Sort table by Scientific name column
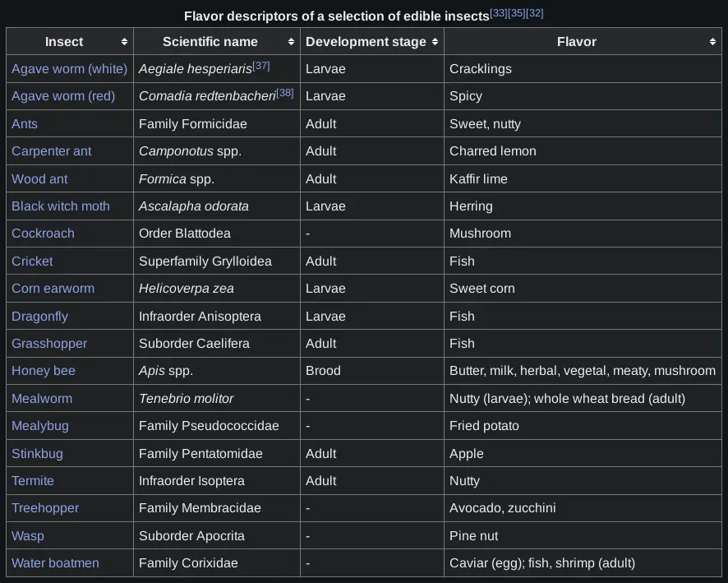The width and height of the screenshot is (728, 583). click(291, 42)
